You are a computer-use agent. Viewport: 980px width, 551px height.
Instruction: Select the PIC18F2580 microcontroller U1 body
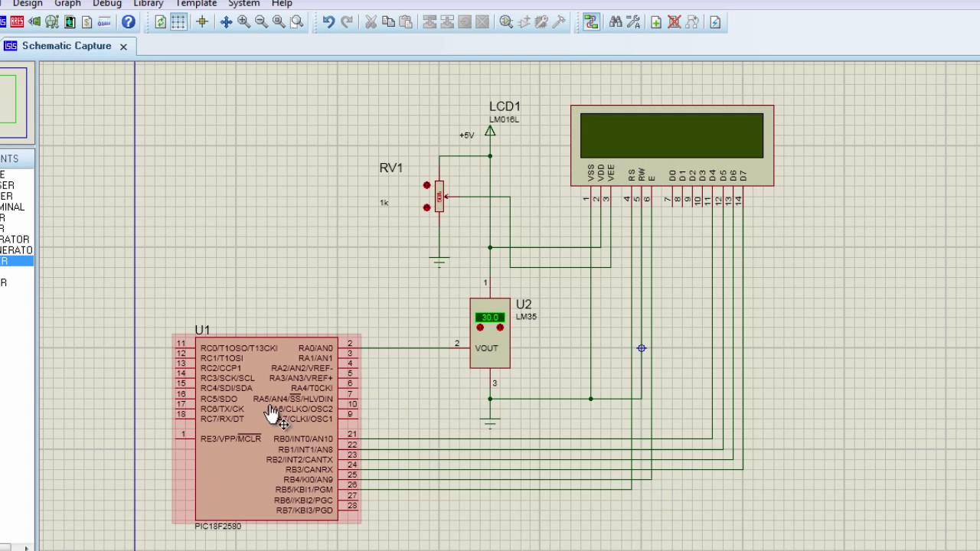click(x=266, y=429)
